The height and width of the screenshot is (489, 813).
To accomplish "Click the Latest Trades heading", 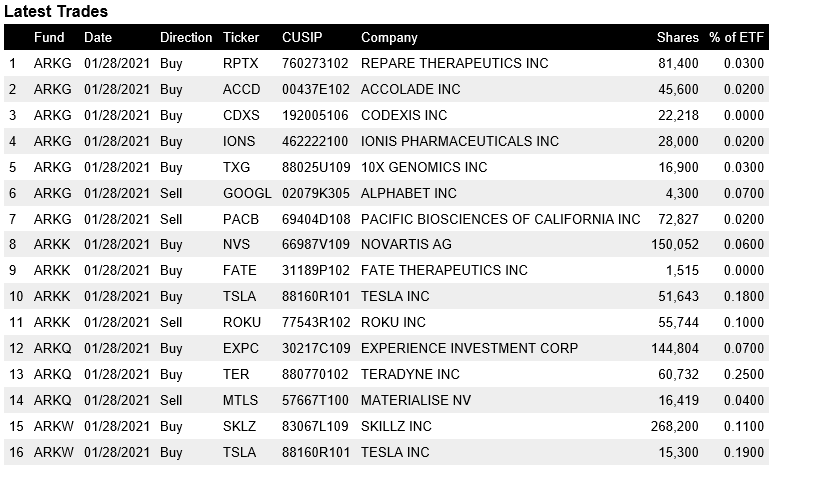I will click(x=56, y=12).
